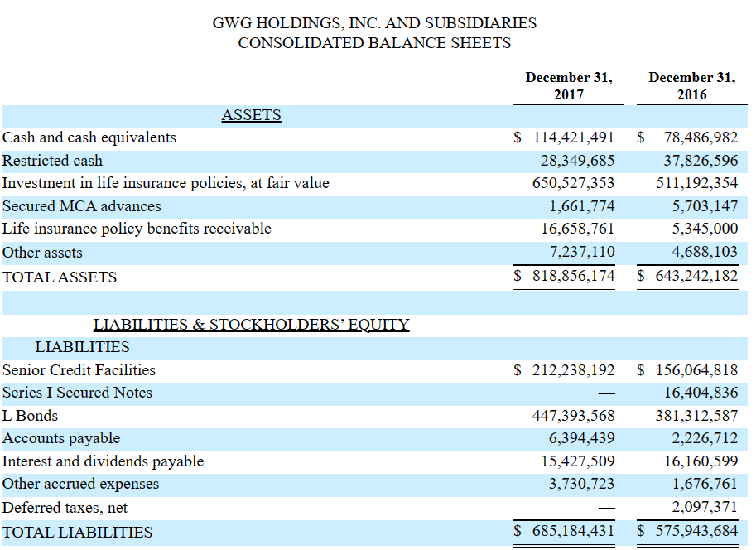Select the total 643,242,182

click(x=697, y=276)
